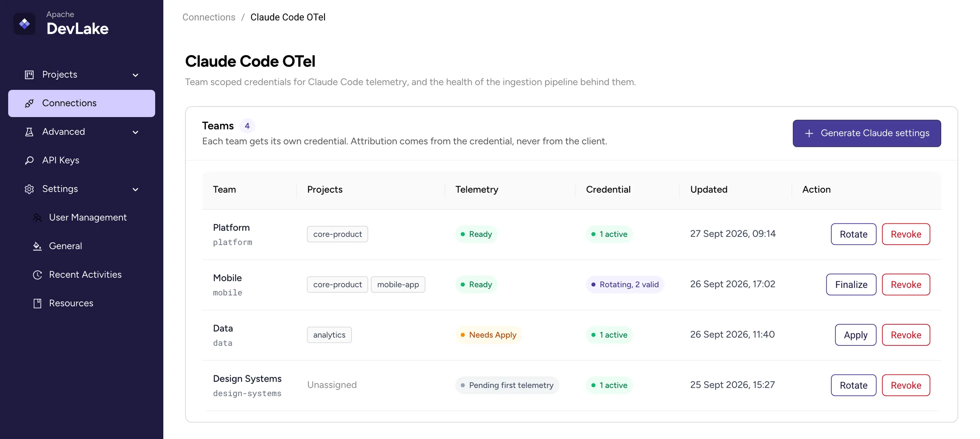Click core-product tag in Mobile row
The height and width of the screenshot is (439, 980).
click(x=337, y=285)
